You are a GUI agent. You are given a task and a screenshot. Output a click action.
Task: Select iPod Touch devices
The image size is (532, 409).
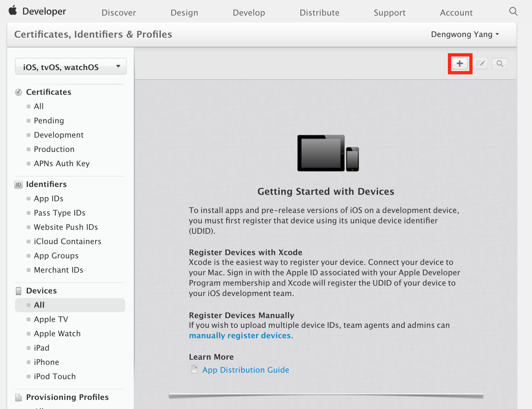click(55, 377)
